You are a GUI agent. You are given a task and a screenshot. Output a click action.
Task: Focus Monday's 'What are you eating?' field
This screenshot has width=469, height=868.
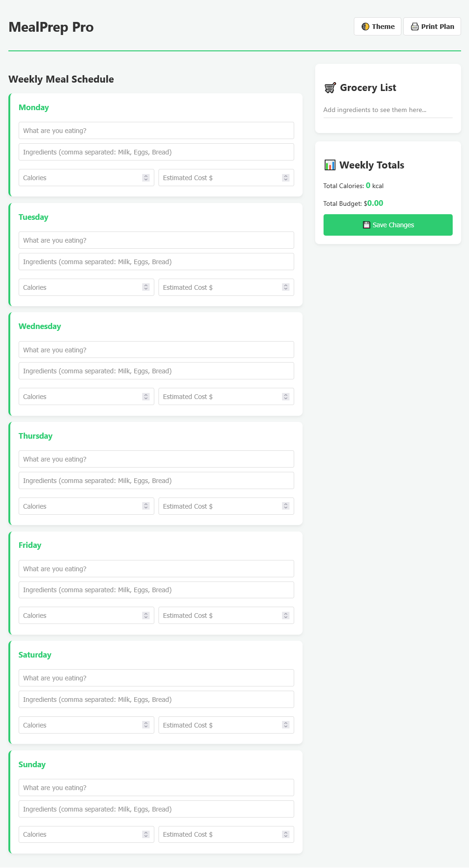[x=156, y=131]
